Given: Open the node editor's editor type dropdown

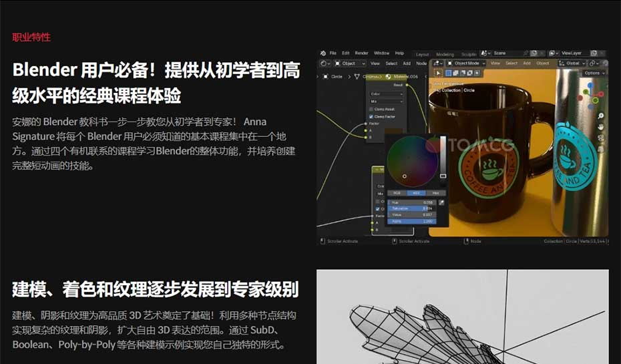Looking at the screenshot, I should pyautogui.click(x=325, y=63).
